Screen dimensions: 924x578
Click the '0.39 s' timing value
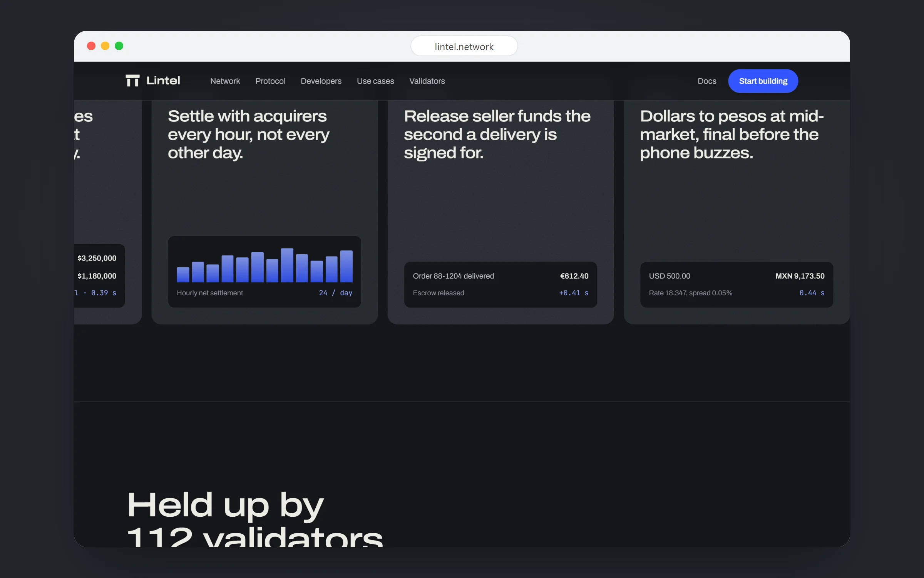(104, 293)
